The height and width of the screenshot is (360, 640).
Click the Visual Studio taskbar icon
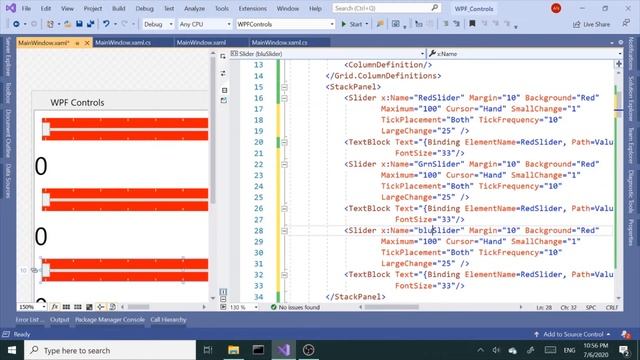[284, 350]
